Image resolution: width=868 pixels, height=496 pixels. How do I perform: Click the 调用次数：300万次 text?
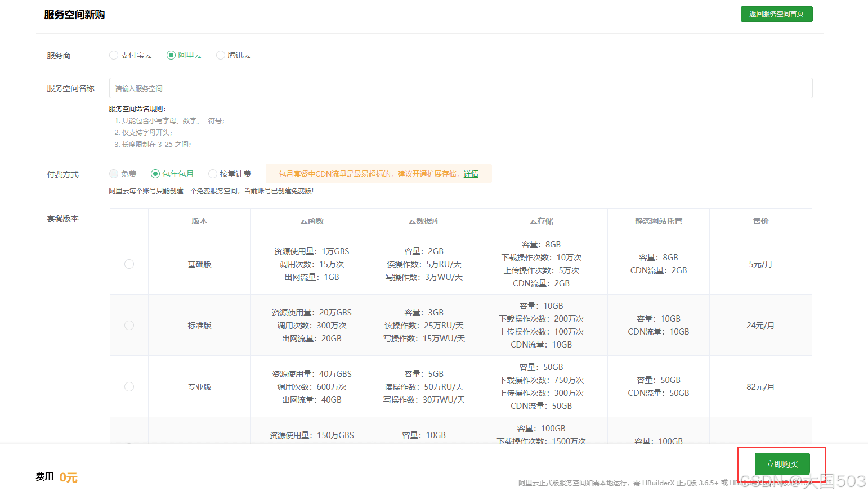point(312,326)
